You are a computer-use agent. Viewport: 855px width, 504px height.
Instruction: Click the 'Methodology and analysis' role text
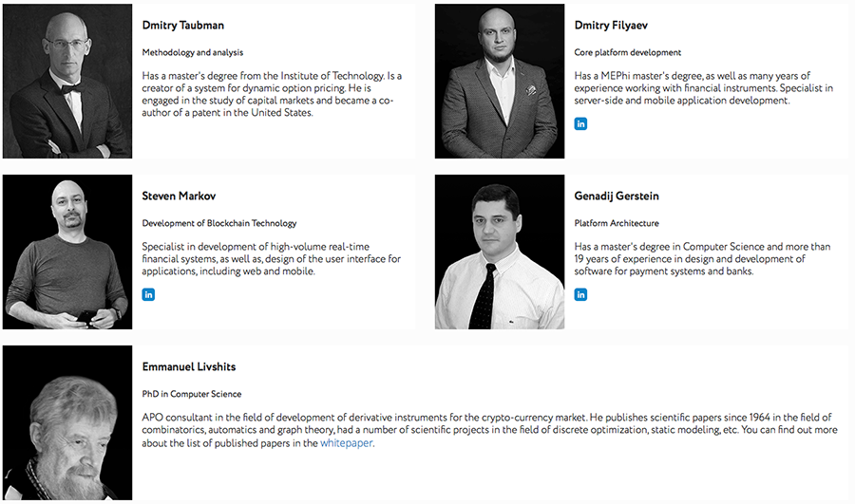coord(193,53)
